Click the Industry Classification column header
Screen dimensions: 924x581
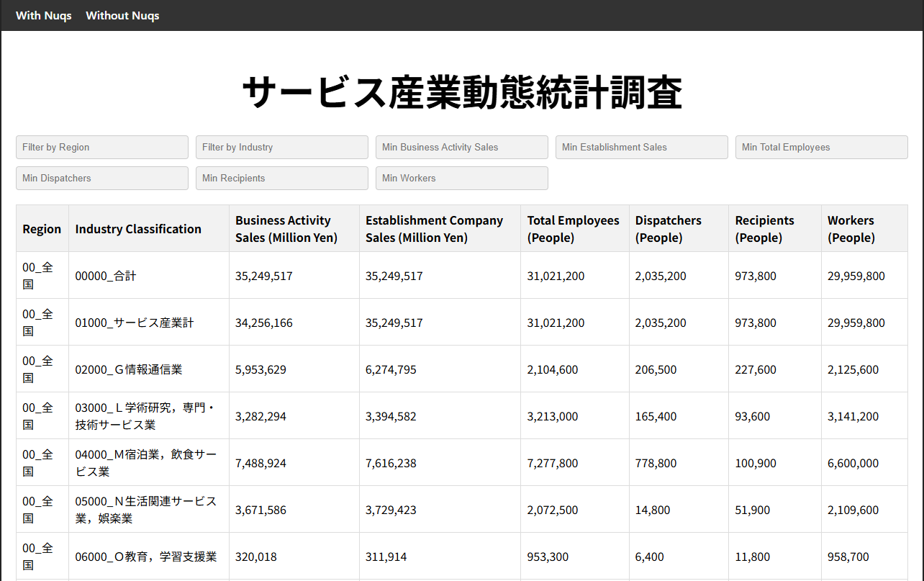coord(138,229)
